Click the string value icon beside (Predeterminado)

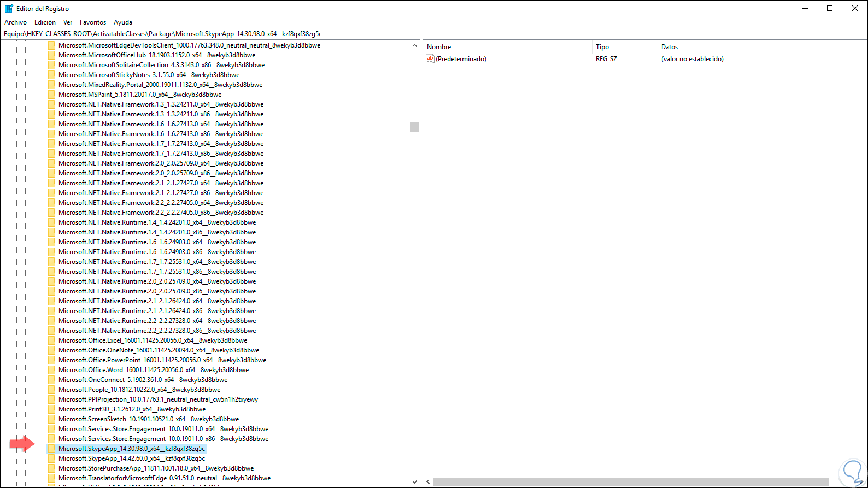coord(430,58)
